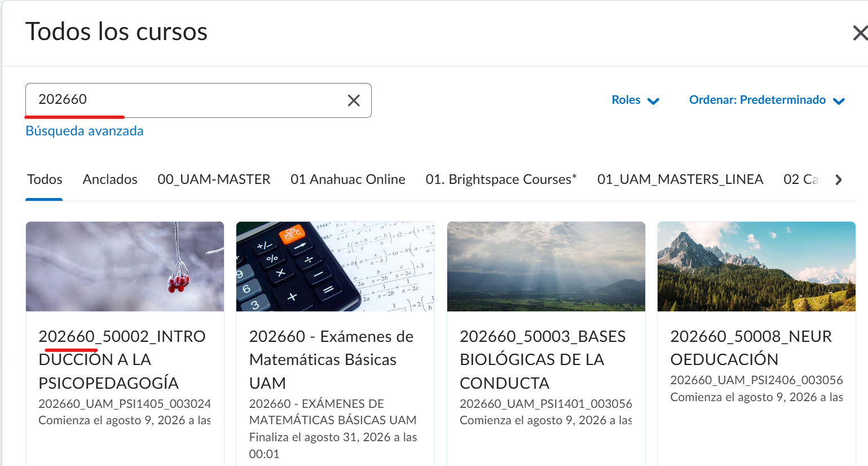The width and height of the screenshot is (868, 466).
Task: Switch to 01_UAM_MASTERS_LINEA tab
Action: tap(680, 179)
